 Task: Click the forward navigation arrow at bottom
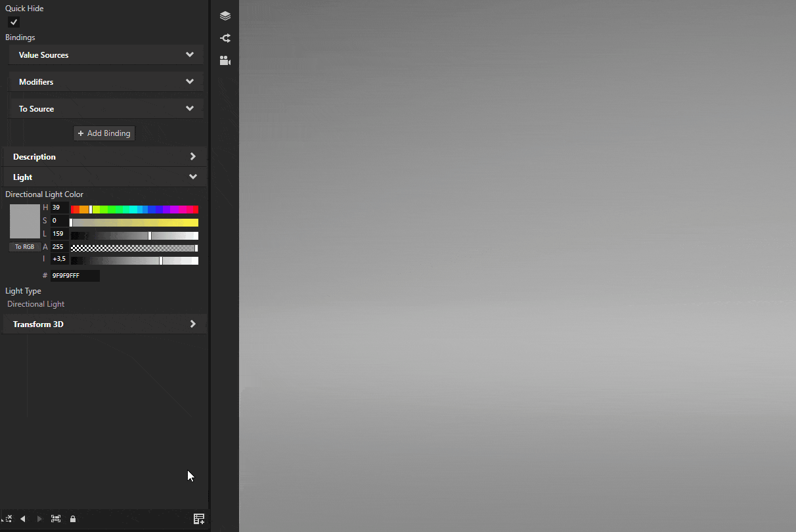(x=39, y=518)
